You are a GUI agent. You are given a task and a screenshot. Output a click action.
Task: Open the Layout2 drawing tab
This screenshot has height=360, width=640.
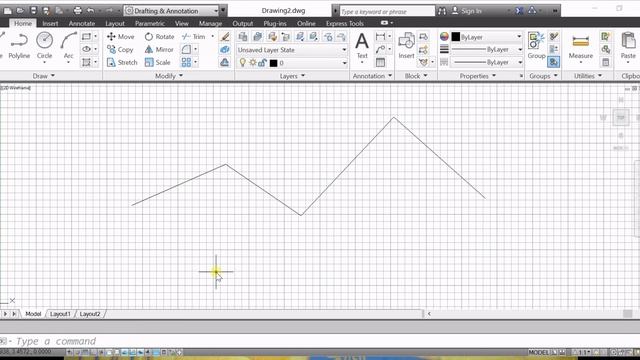(x=90, y=314)
